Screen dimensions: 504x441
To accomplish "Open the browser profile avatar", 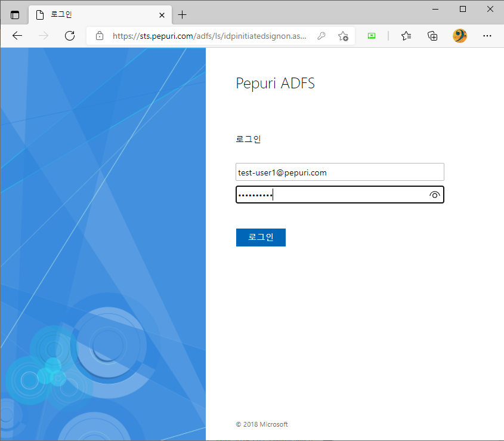I will [460, 36].
